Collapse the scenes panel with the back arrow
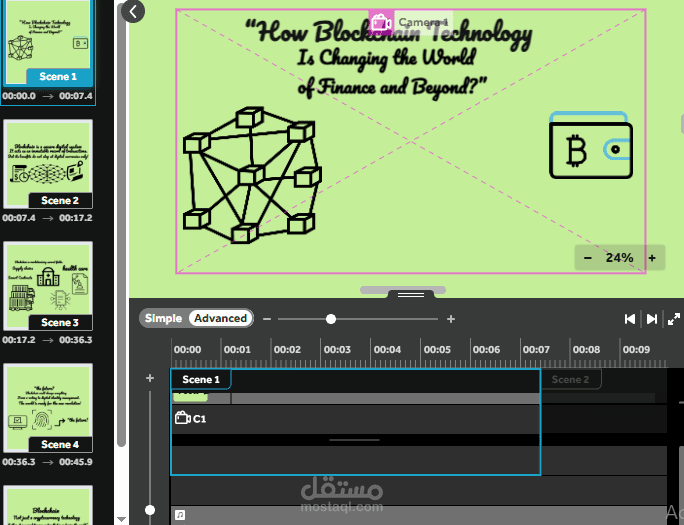 point(133,11)
